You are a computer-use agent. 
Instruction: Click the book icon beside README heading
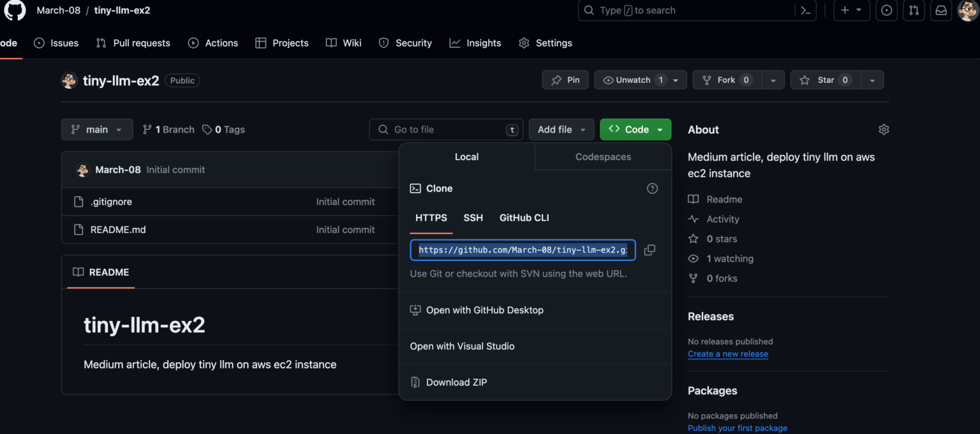(78, 272)
